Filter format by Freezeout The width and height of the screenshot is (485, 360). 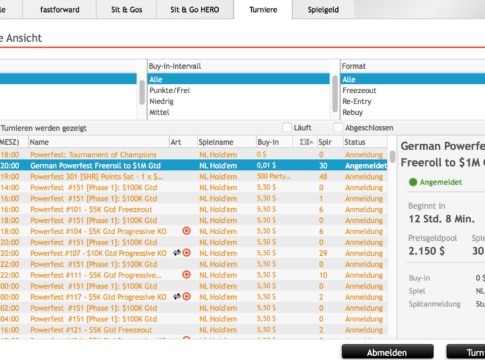coord(413,90)
